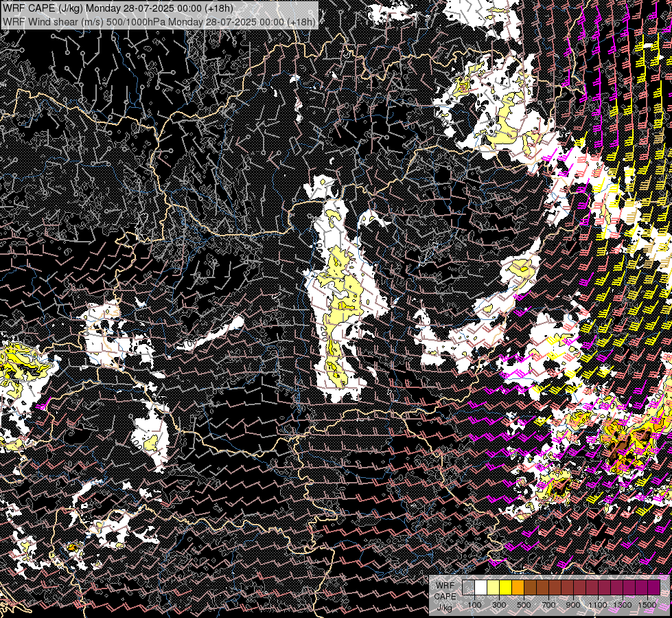672x618 pixels.
Task: Click the WRF CAPE title line
Action: [x=118, y=8]
